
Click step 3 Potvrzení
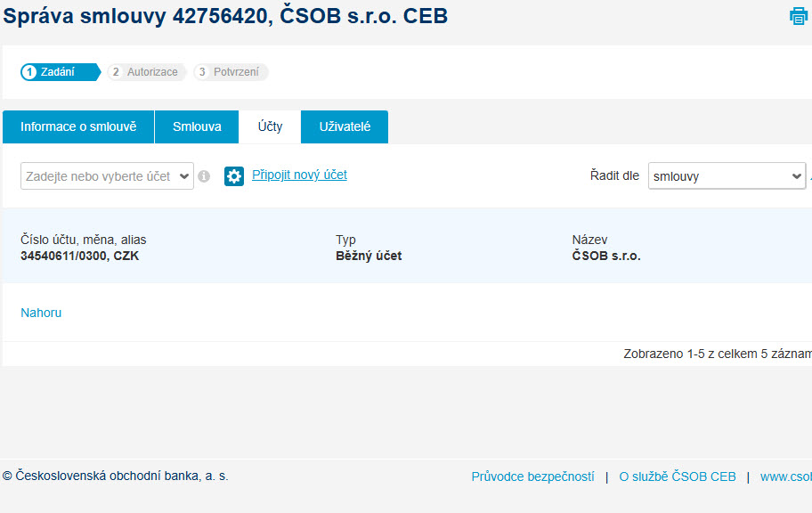pyautogui.click(x=231, y=72)
